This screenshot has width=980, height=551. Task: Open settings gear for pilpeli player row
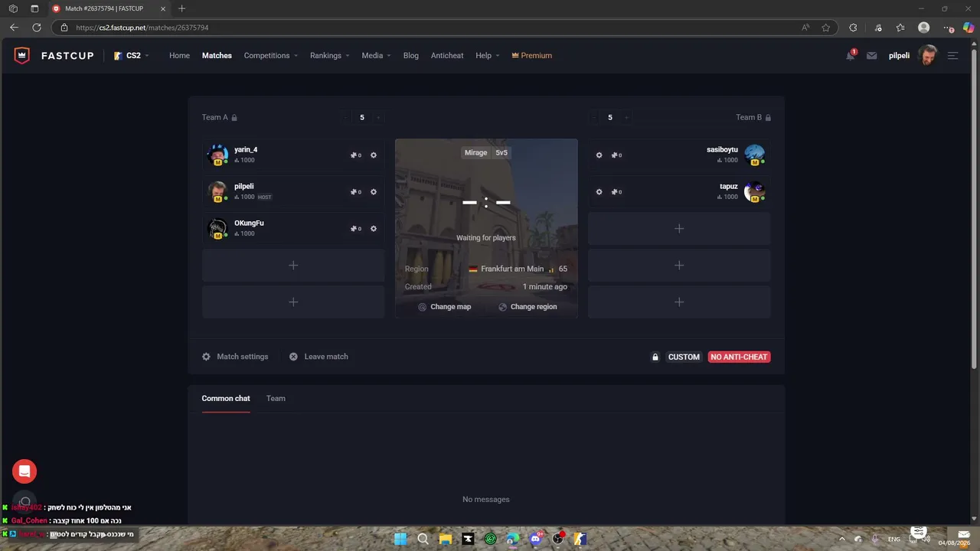tap(374, 192)
